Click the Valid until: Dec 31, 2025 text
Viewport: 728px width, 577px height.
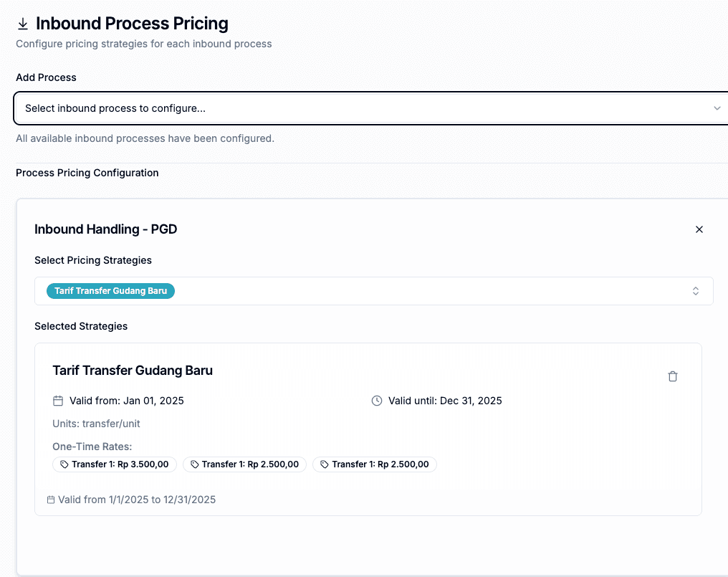[444, 401]
